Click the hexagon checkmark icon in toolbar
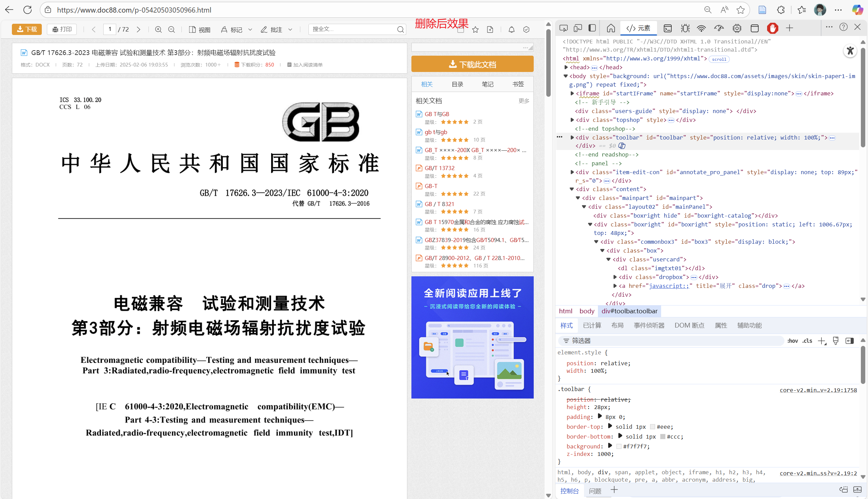The image size is (868, 499). point(526,30)
